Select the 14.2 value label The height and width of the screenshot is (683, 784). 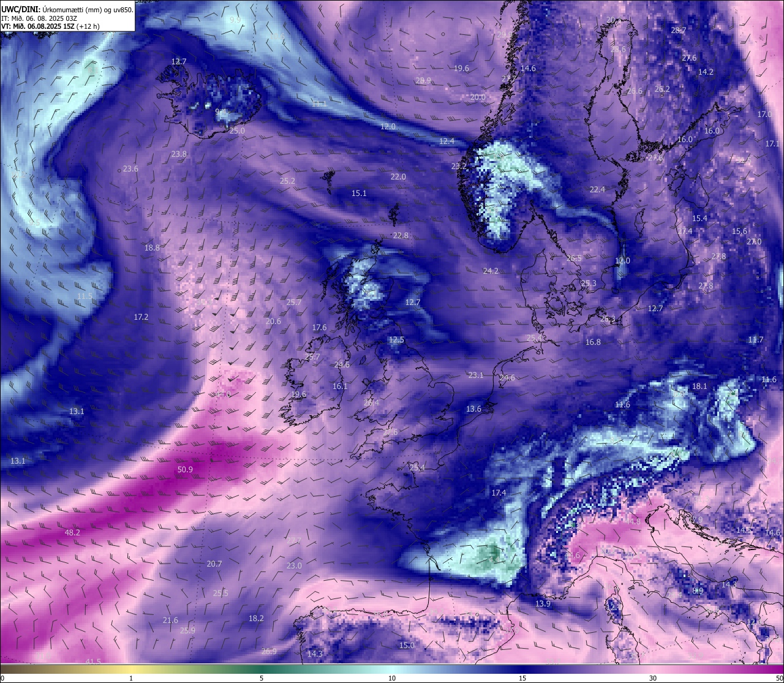(x=706, y=72)
